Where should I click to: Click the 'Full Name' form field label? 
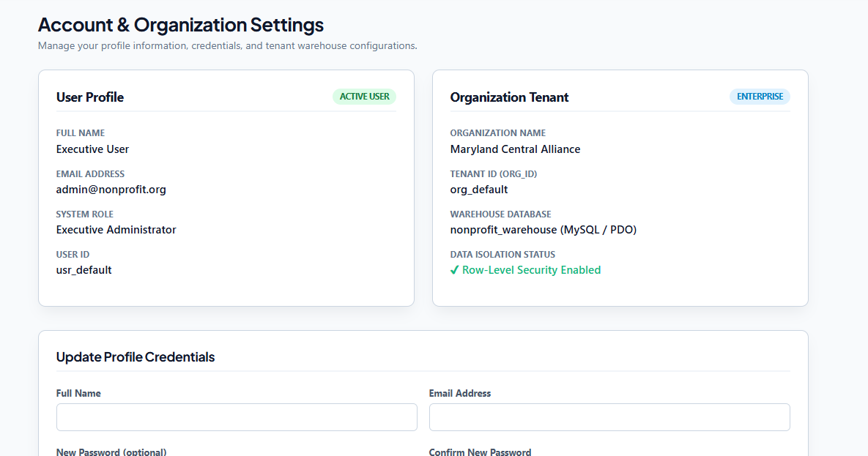[78, 394]
